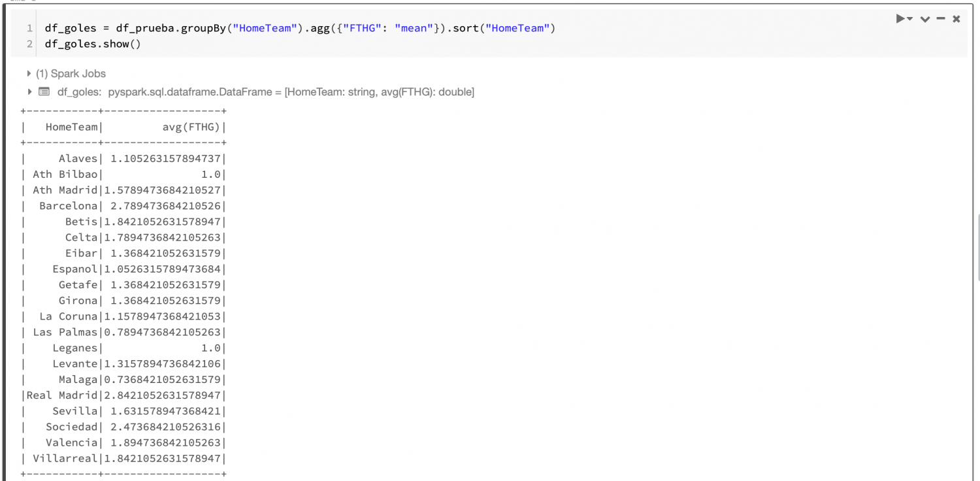Select the Espanol team name

(x=74, y=269)
